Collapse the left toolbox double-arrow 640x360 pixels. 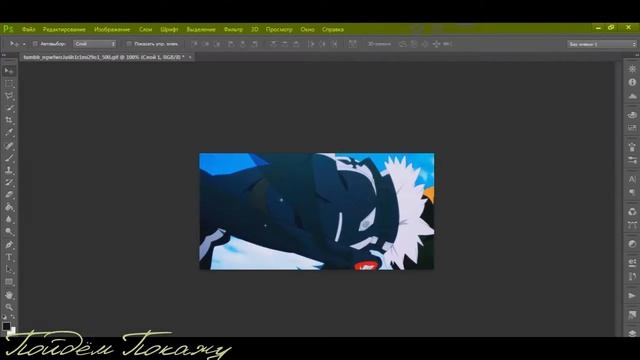(4, 55)
